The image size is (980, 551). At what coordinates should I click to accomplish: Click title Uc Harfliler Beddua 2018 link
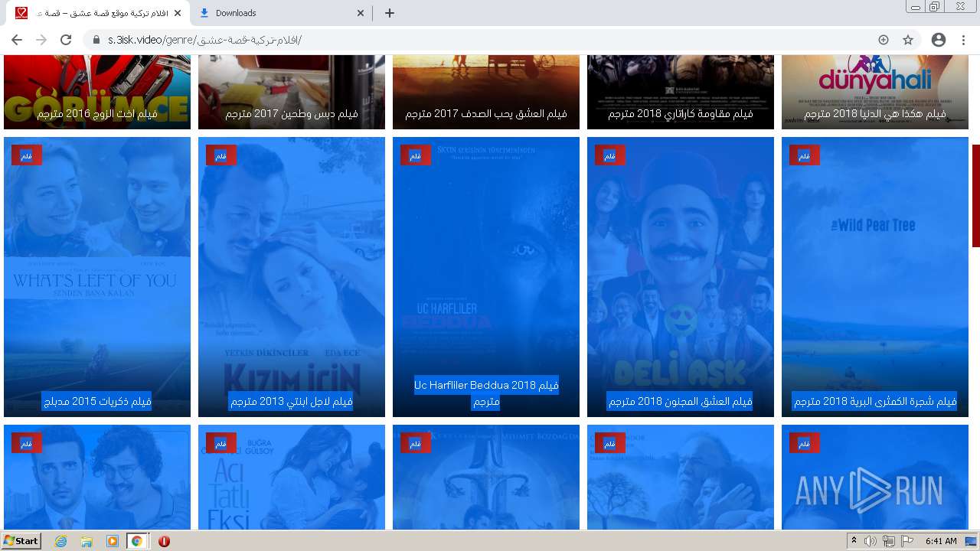point(486,393)
